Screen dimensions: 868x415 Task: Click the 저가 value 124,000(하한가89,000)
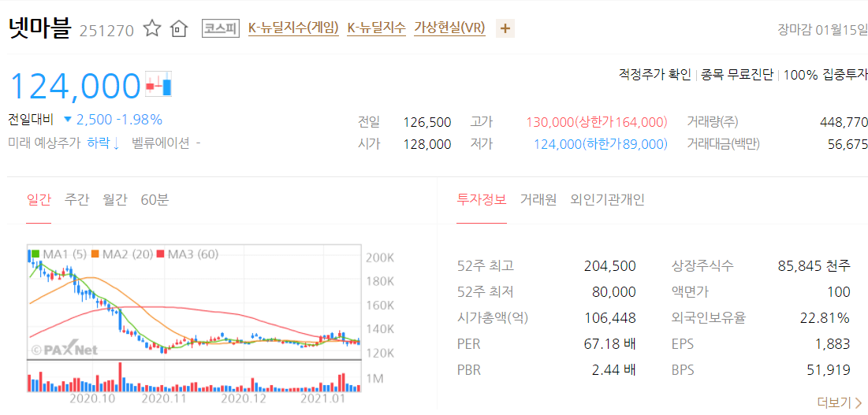click(601, 144)
